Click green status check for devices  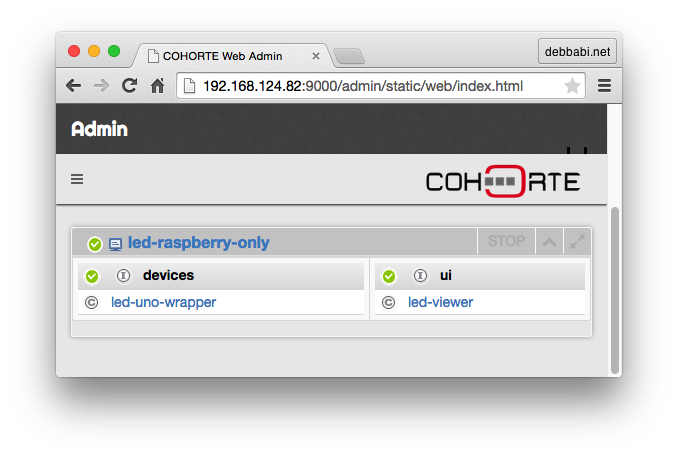(92, 276)
